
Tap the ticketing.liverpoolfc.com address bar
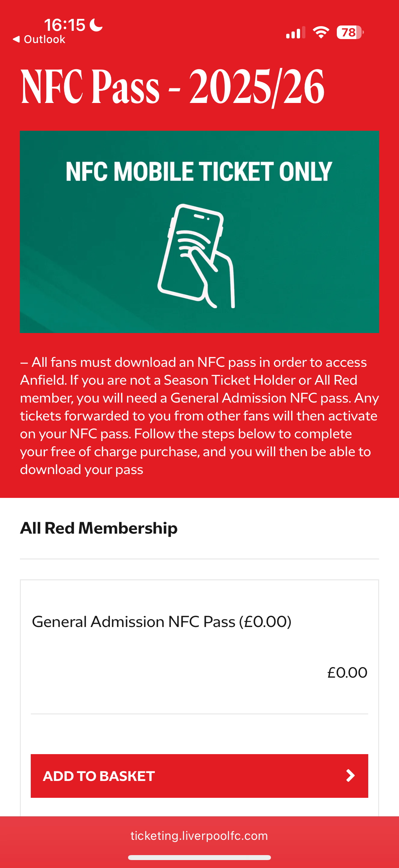(x=199, y=836)
